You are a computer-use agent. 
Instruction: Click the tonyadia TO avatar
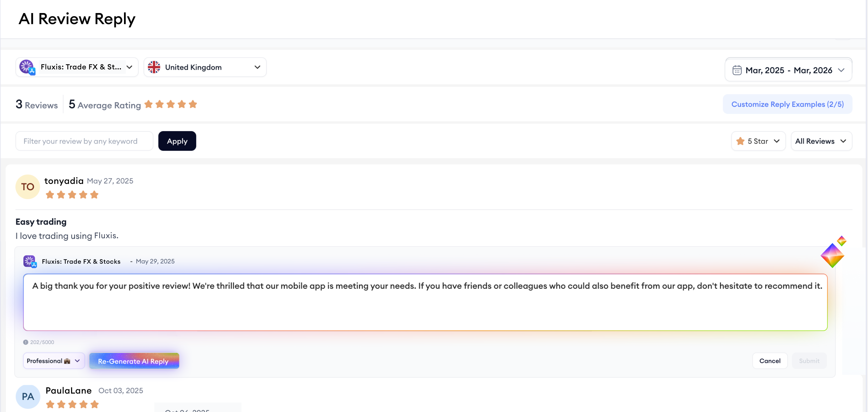[x=27, y=187]
